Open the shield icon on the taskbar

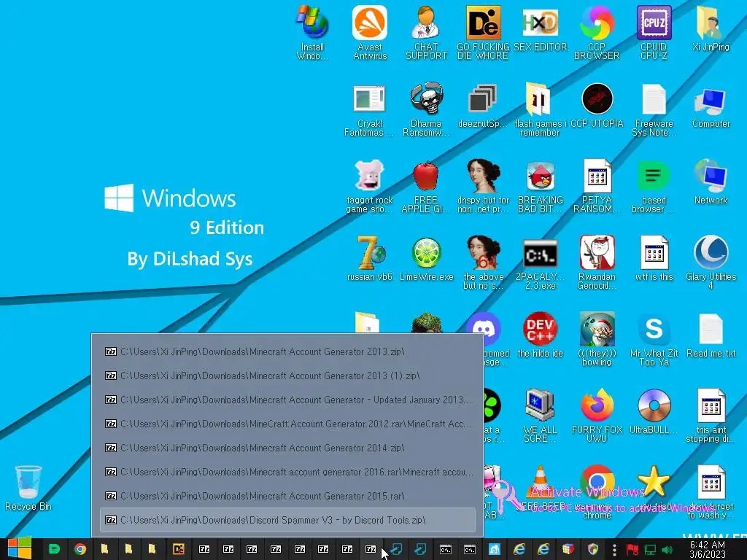coord(593,549)
